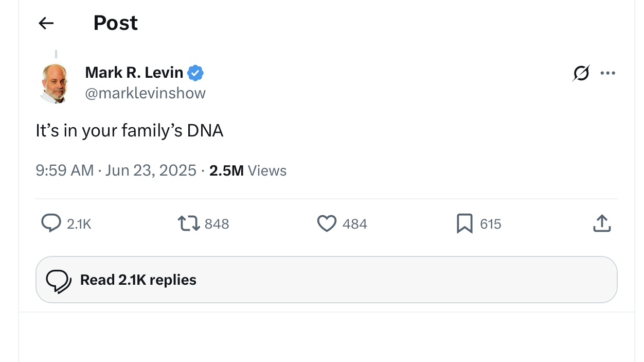
Task: Open the @marklevinshow handle link
Action: pos(145,93)
